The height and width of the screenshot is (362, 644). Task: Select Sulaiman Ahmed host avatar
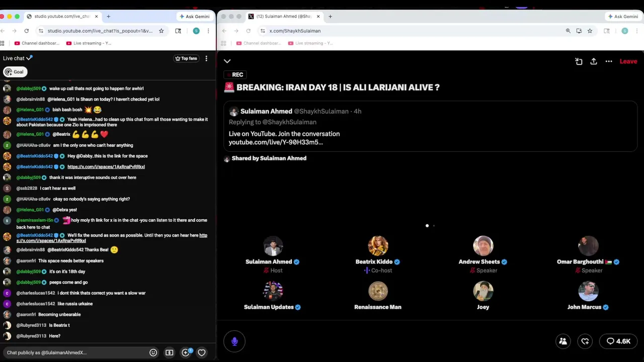[x=273, y=246]
